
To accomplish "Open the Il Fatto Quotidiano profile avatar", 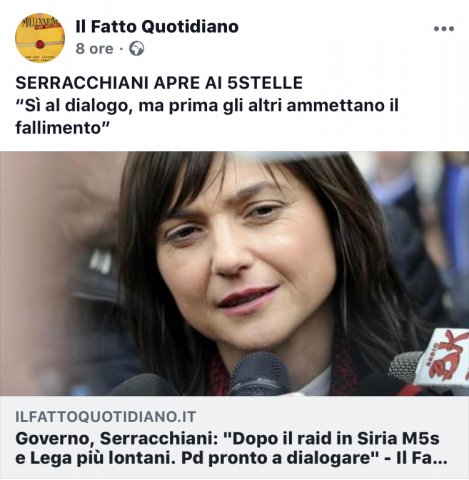I will click(40, 37).
